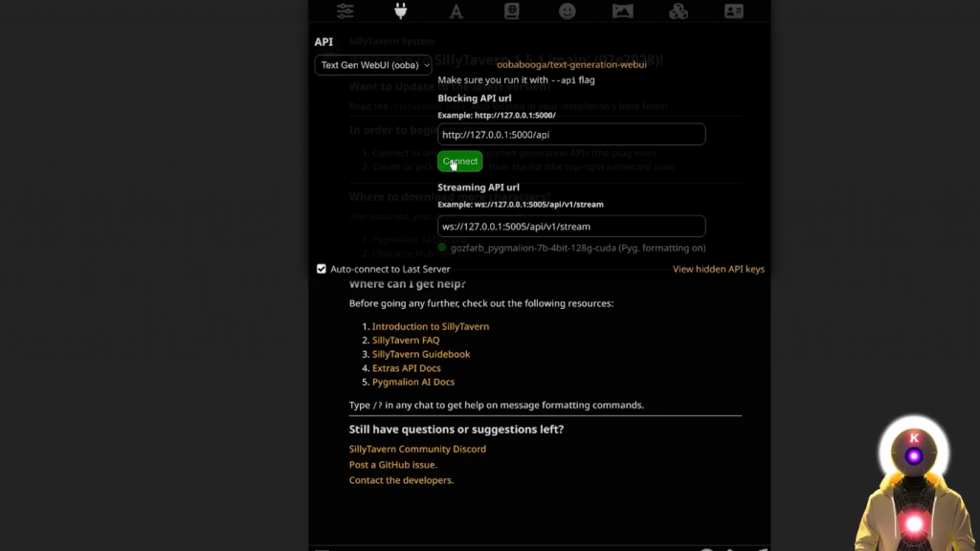Open the extensions cubes icon
The width and height of the screenshot is (980, 551).
pos(679,11)
